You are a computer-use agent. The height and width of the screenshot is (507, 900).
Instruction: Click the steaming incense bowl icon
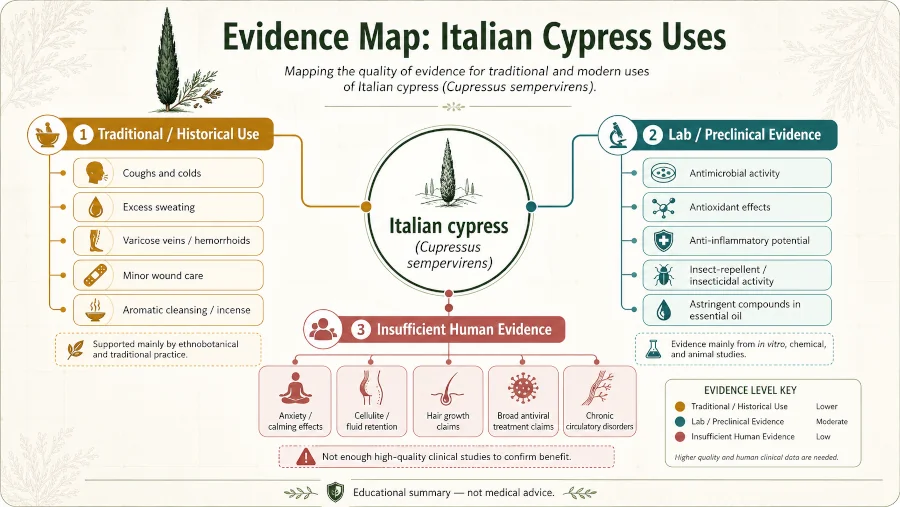click(96, 309)
